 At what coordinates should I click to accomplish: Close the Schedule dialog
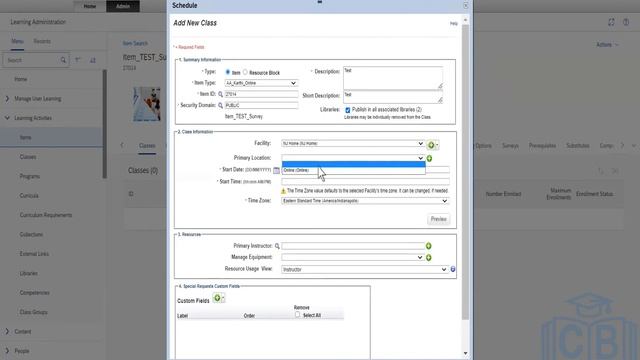(466, 6)
